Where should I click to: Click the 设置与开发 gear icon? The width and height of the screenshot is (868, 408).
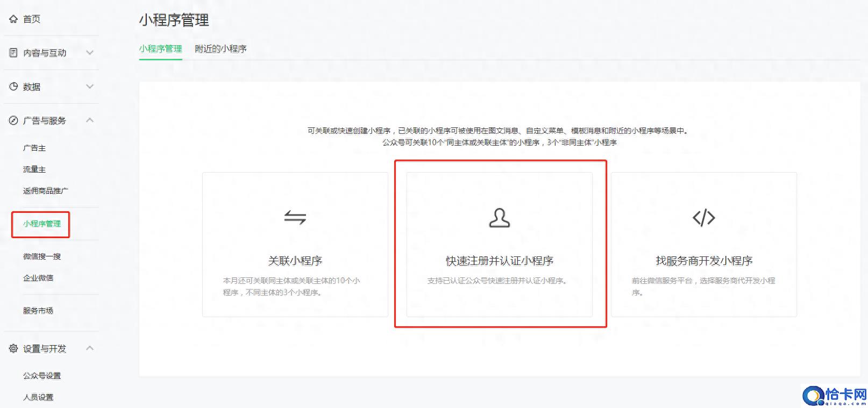click(x=13, y=348)
